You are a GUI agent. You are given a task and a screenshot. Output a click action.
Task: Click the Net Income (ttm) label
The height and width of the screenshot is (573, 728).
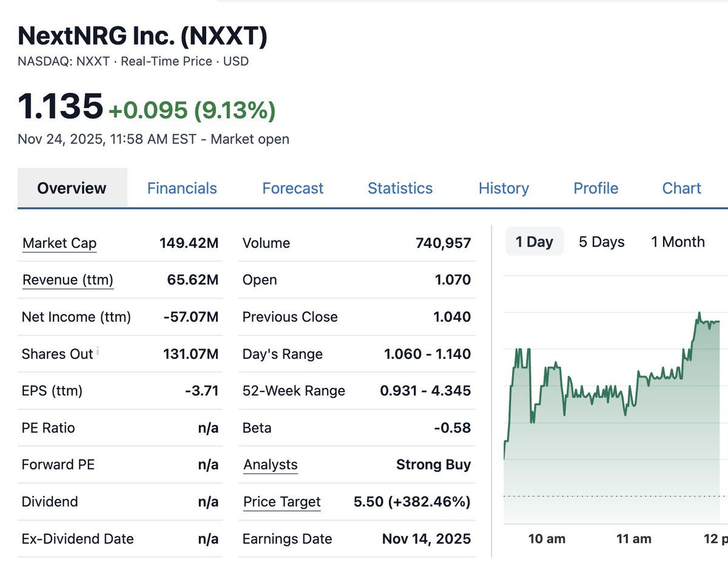pos(76,317)
